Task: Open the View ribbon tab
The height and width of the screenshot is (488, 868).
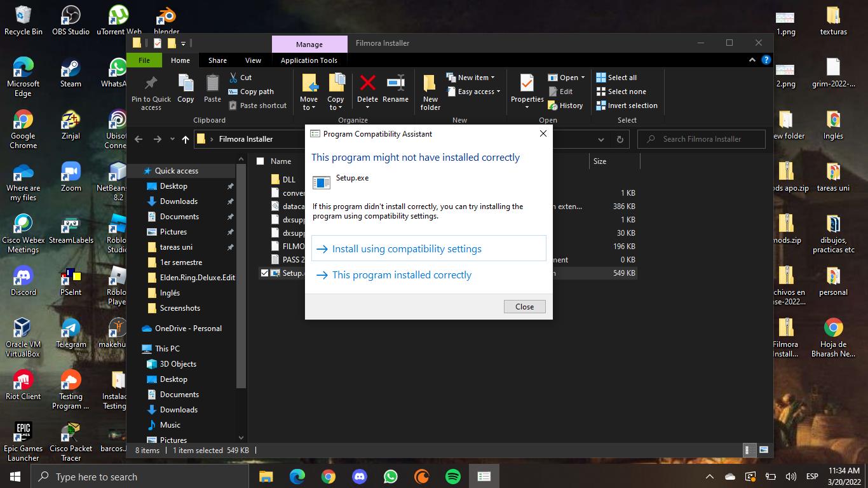Action: 253,60
